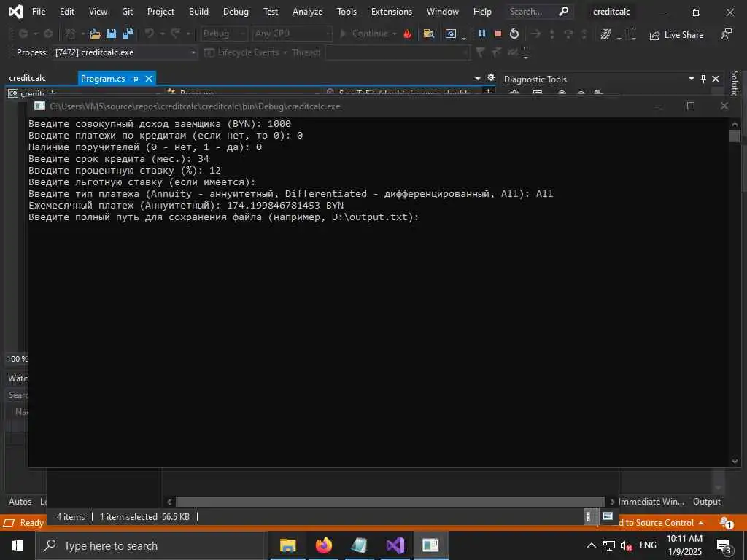Select the Immediate Window tab
This screenshot has height=560, width=747.
pyautogui.click(x=651, y=502)
